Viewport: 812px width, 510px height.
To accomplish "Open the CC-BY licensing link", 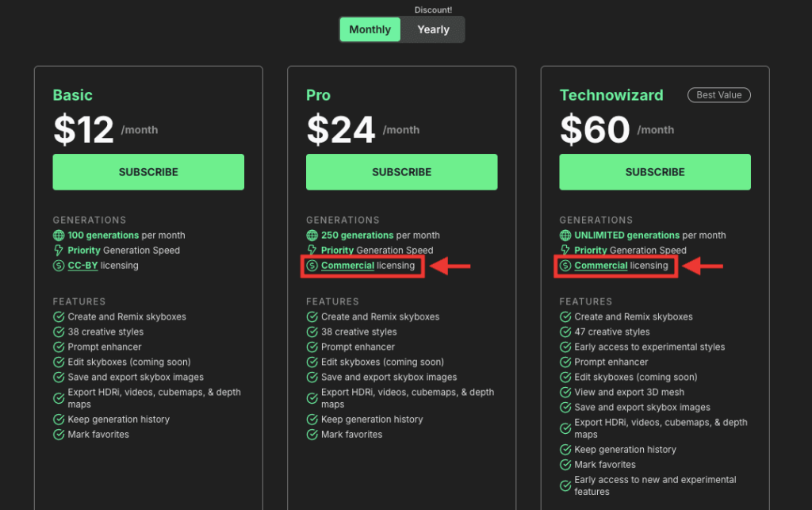I will click(x=82, y=266).
